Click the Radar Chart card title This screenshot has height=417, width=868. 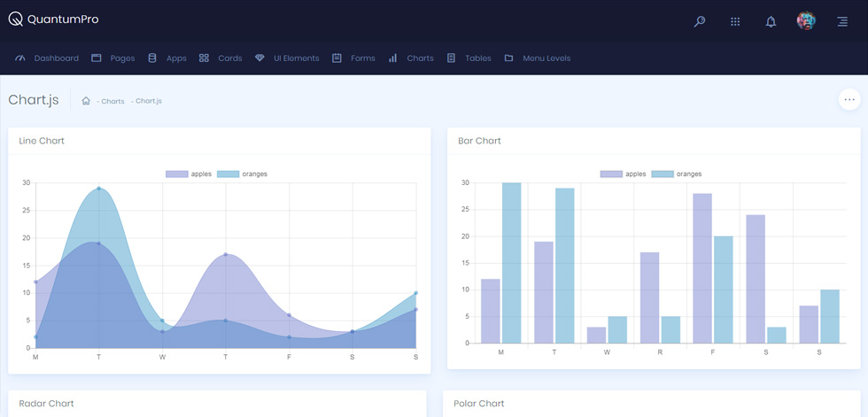[x=46, y=404]
